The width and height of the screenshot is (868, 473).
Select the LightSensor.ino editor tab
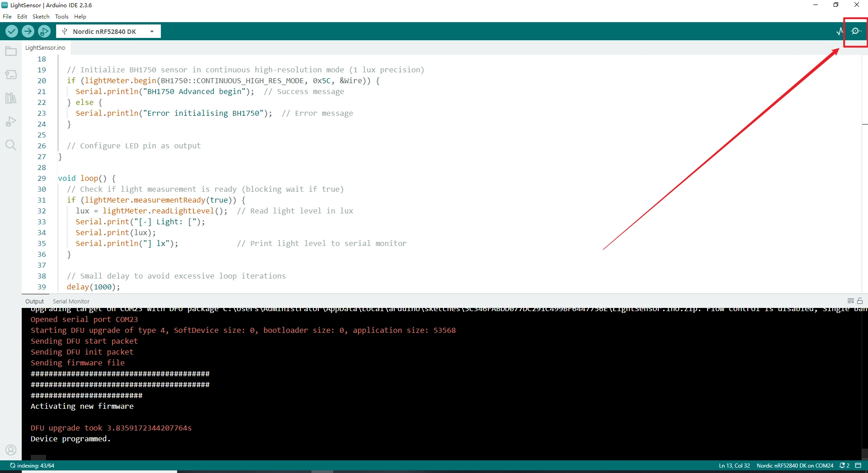pos(45,47)
